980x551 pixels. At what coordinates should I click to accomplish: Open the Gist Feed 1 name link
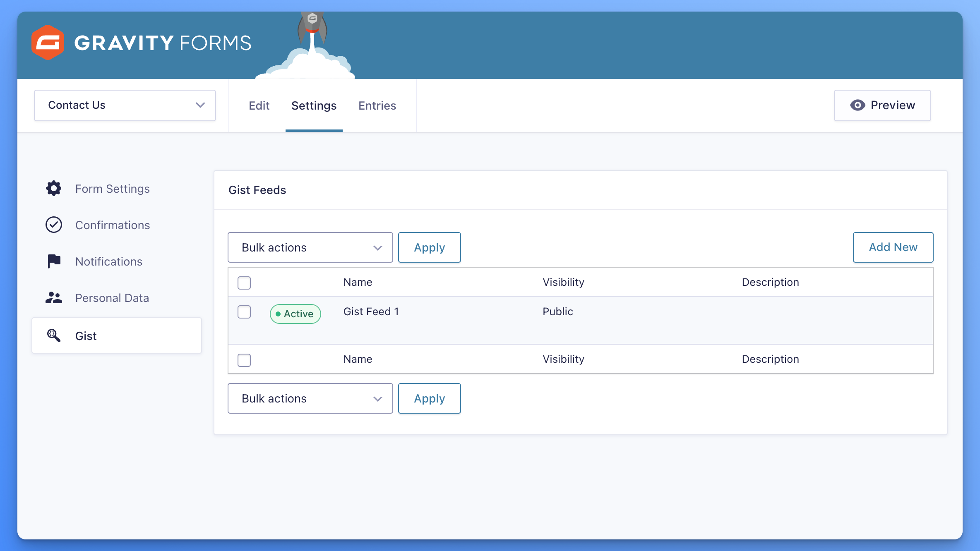tap(371, 311)
